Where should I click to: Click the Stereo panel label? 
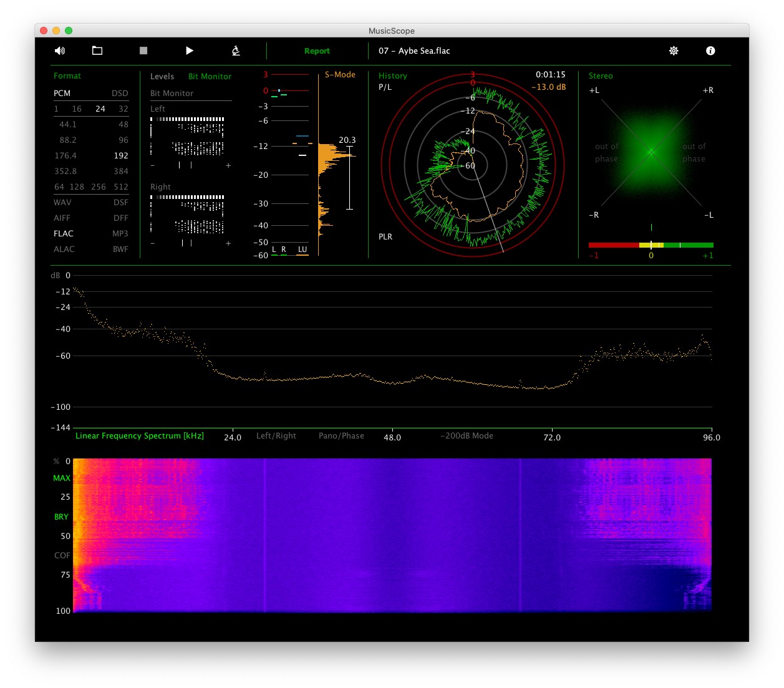(x=601, y=75)
